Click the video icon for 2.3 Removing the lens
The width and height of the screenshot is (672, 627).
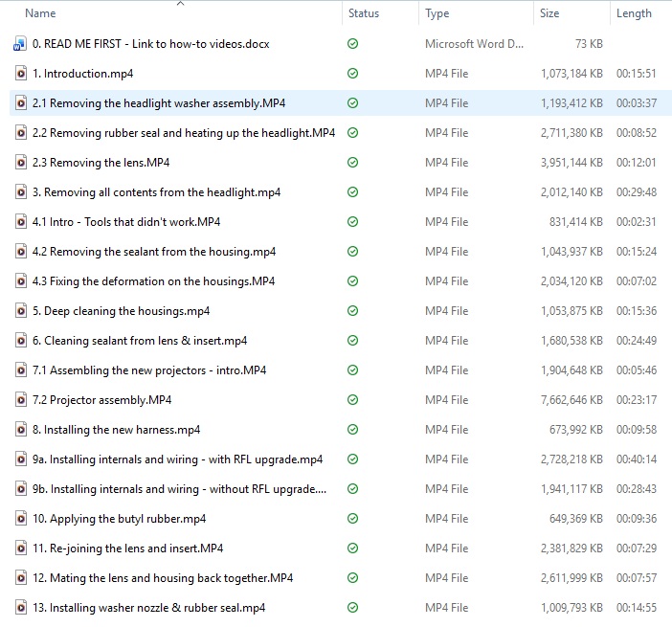point(21,163)
